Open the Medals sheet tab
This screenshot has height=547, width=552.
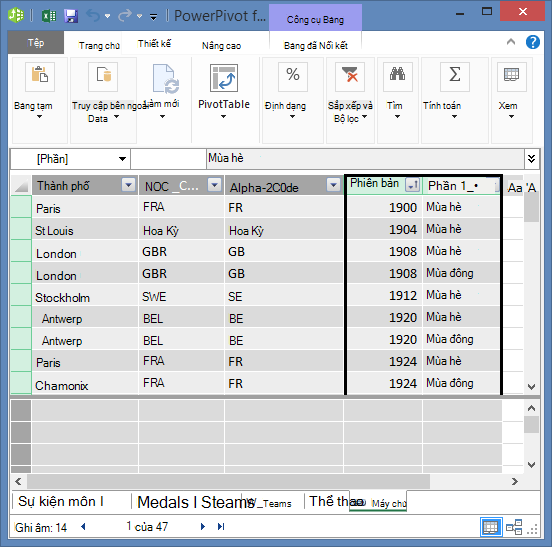pos(163,502)
